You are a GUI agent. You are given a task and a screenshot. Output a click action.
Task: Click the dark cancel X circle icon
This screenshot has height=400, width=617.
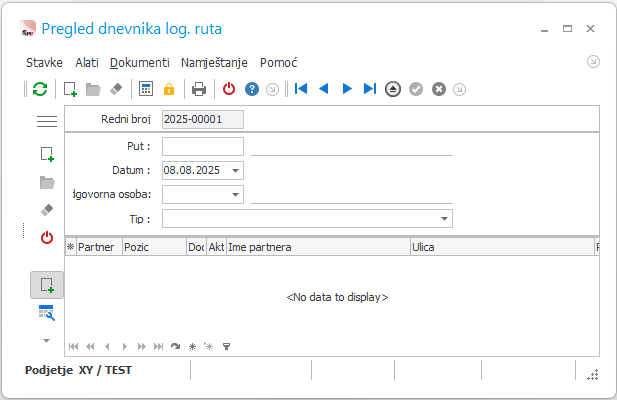point(439,89)
